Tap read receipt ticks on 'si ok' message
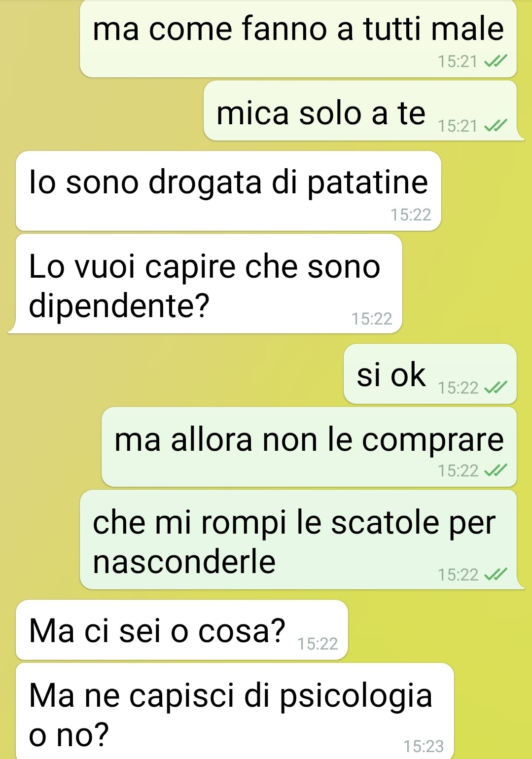Image resolution: width=532 pixels, height=759 pixels. coord(495,388)
